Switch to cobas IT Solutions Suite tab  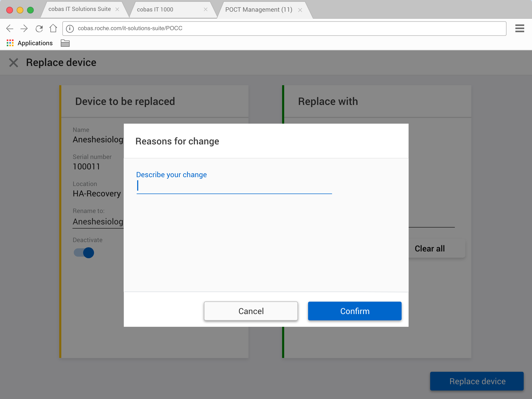click(x=79, y=9)
